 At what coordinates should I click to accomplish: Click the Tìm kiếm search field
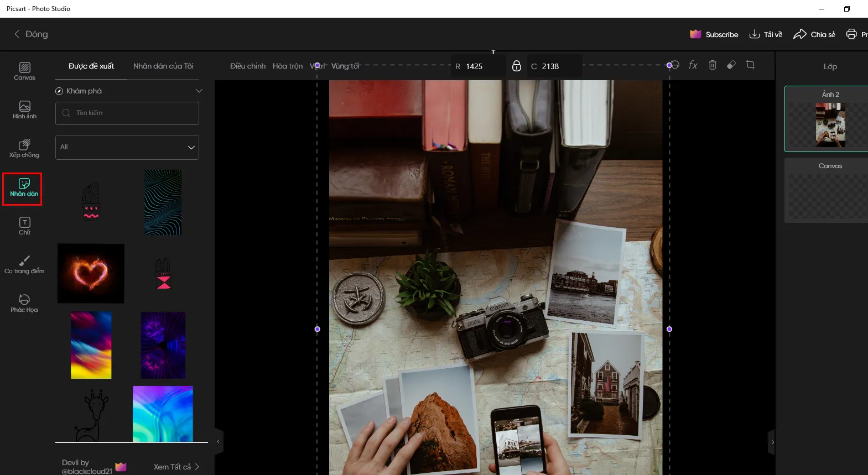point(127,113)
